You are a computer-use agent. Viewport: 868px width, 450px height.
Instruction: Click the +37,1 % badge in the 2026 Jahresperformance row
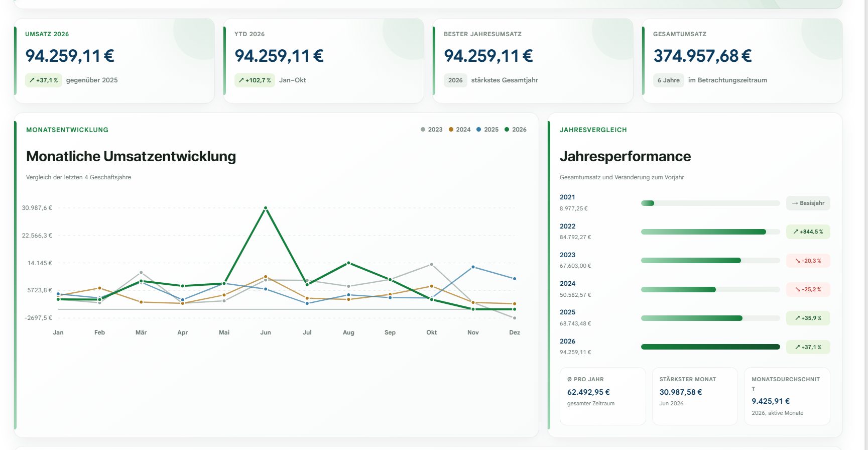808,347
